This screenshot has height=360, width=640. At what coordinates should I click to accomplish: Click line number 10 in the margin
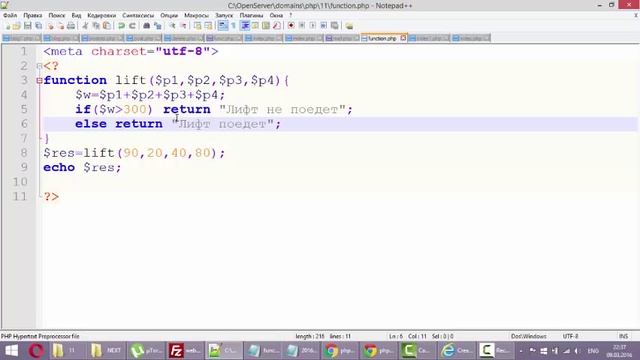20,182
